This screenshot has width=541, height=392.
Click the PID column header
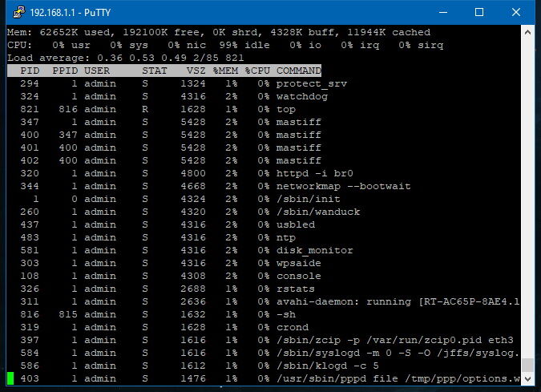tap(30, 71)
